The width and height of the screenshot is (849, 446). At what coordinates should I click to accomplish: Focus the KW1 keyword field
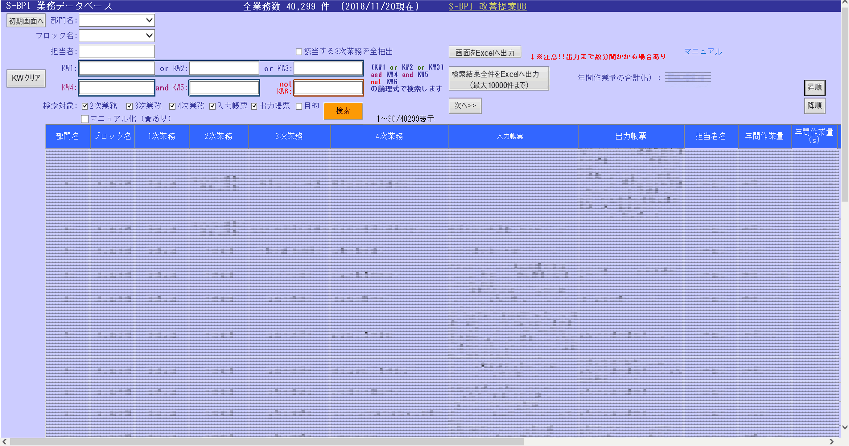click(x=117, y=68)
